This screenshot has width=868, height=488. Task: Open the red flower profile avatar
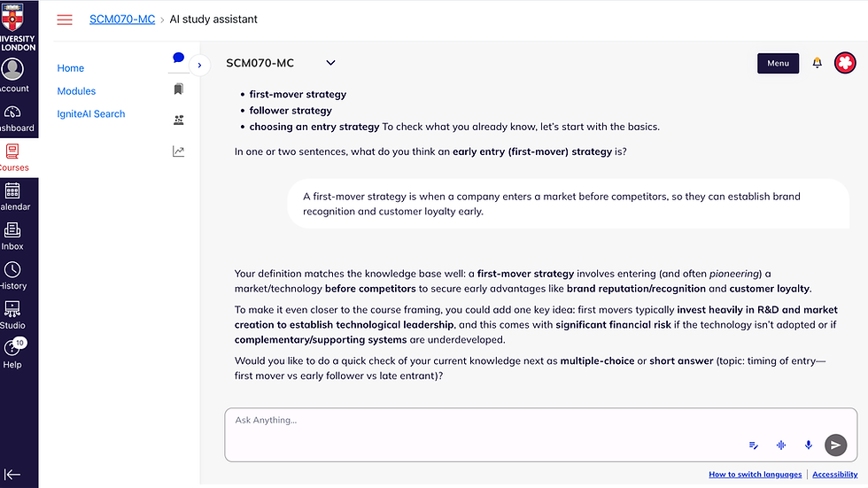click(x=845, y=63)
